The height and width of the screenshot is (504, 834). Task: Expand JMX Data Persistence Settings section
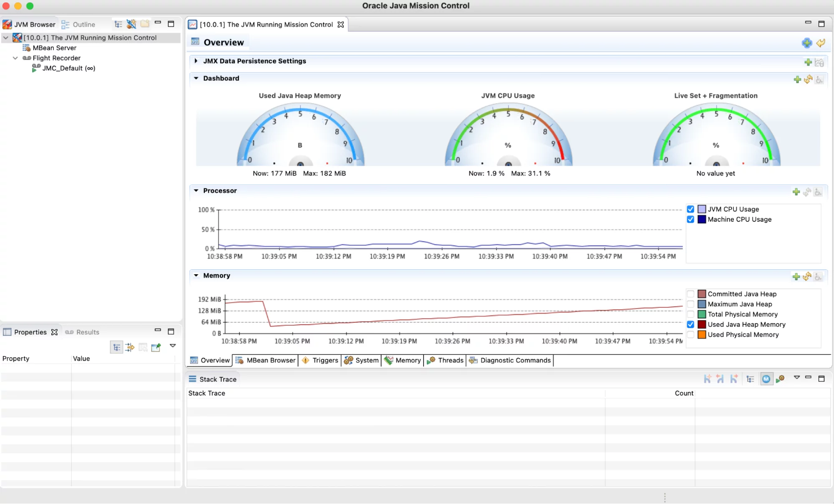[x=195, y=61]
